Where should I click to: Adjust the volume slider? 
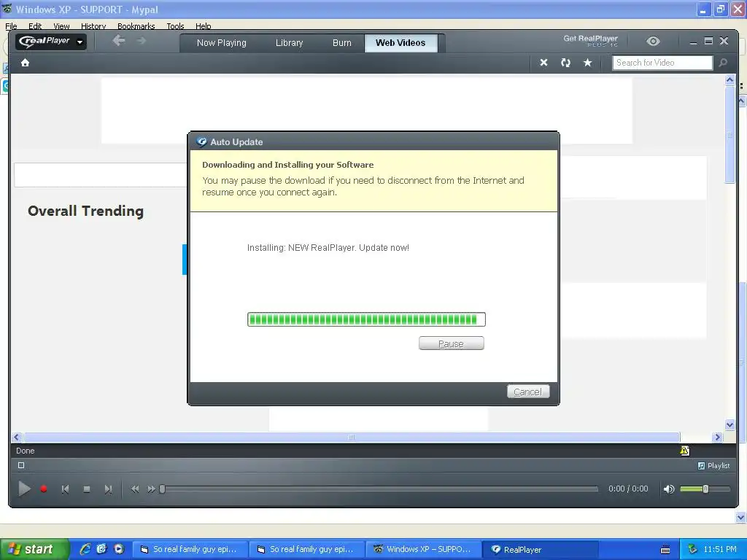pyautogui.click(x=705, y=489)
